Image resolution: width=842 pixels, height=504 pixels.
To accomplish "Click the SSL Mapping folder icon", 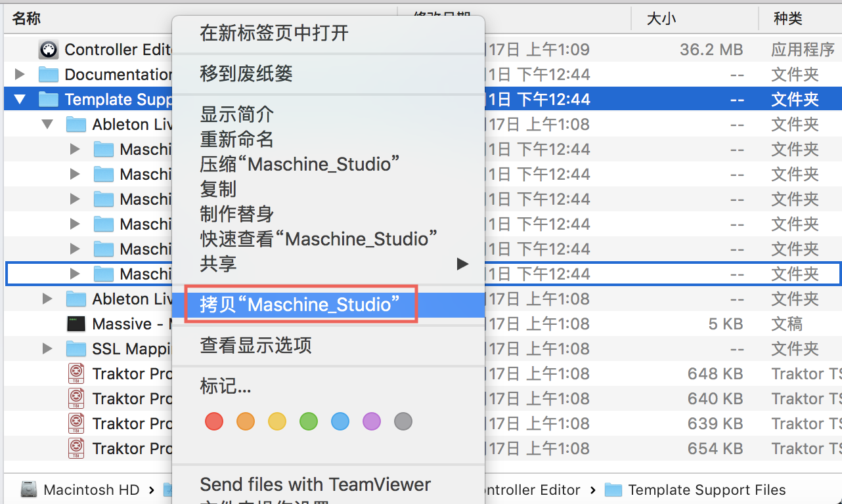I will (x=76, y=348).
